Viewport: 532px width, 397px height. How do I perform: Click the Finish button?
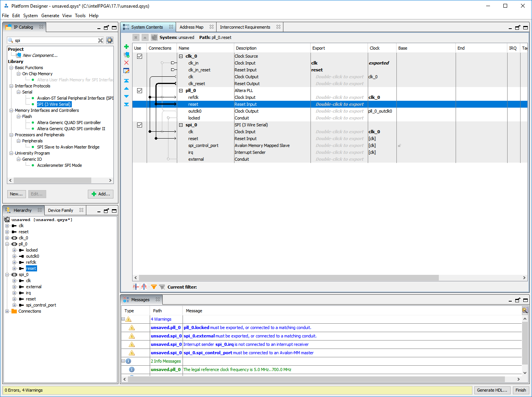[x=521, y=390]
